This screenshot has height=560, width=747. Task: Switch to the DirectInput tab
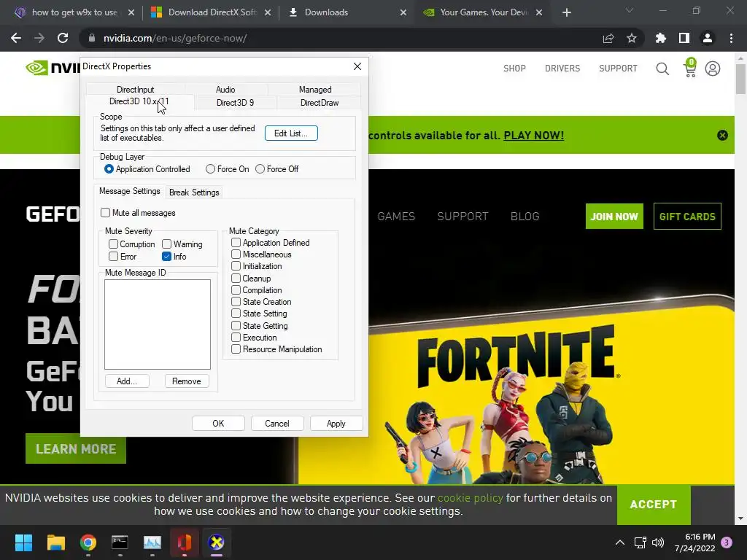pos(135,89)
